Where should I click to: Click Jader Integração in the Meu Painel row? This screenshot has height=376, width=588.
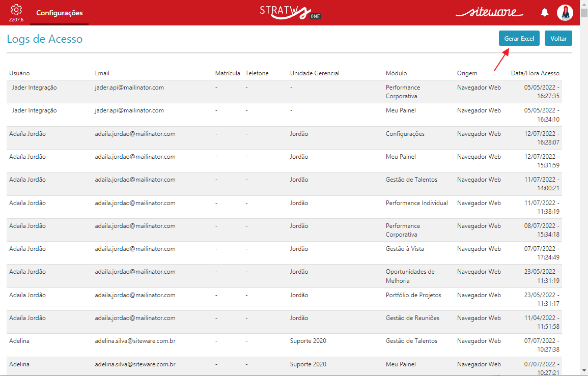click(34, 110)
